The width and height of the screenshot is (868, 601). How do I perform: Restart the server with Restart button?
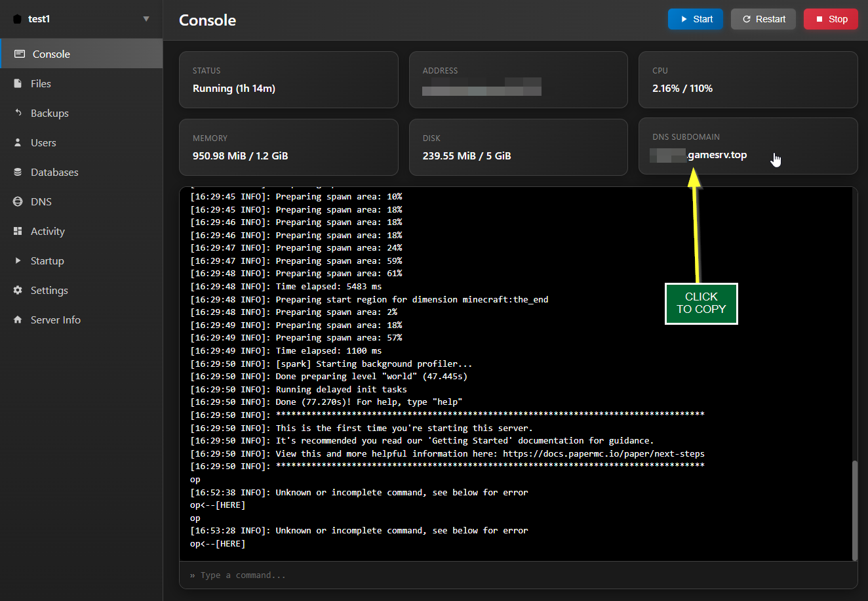(763, 19)
